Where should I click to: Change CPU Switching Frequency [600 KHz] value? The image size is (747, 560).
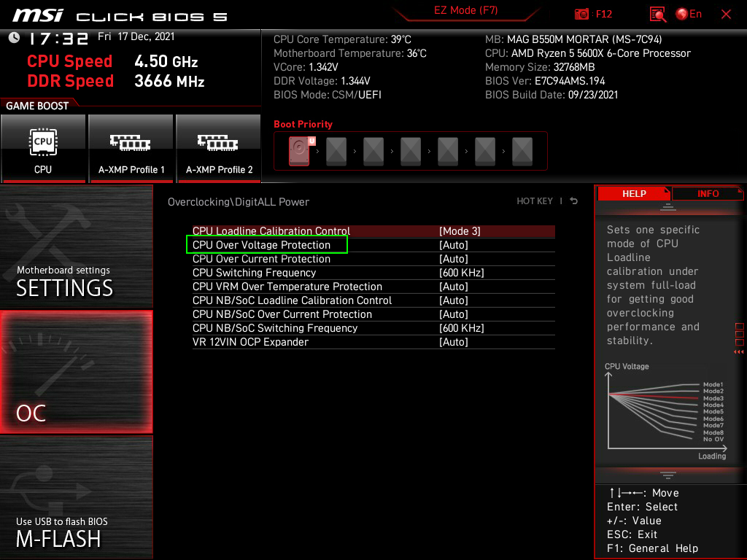pos(462,273)
